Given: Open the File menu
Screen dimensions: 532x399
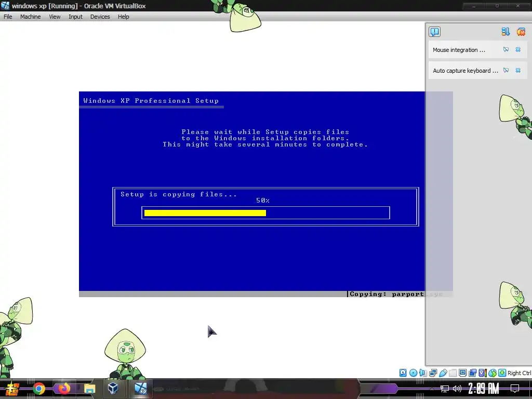Looking at the screenshot, I should tap(8, 17).
